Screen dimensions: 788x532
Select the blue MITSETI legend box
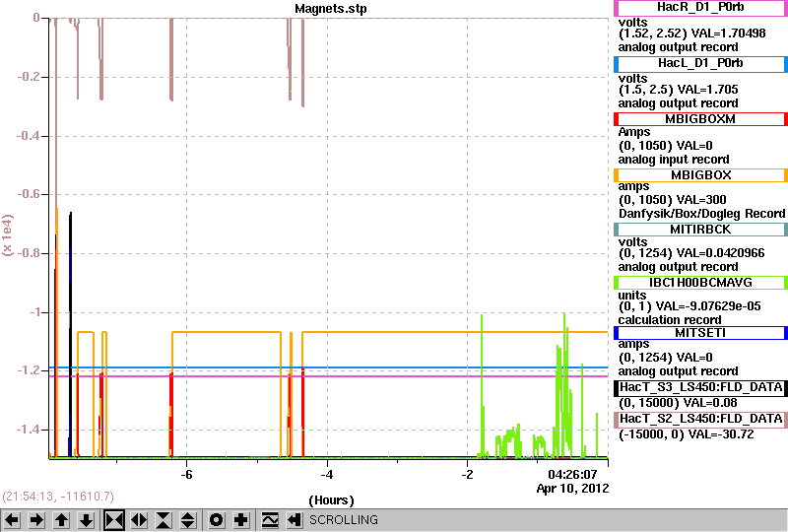point(700,333)
